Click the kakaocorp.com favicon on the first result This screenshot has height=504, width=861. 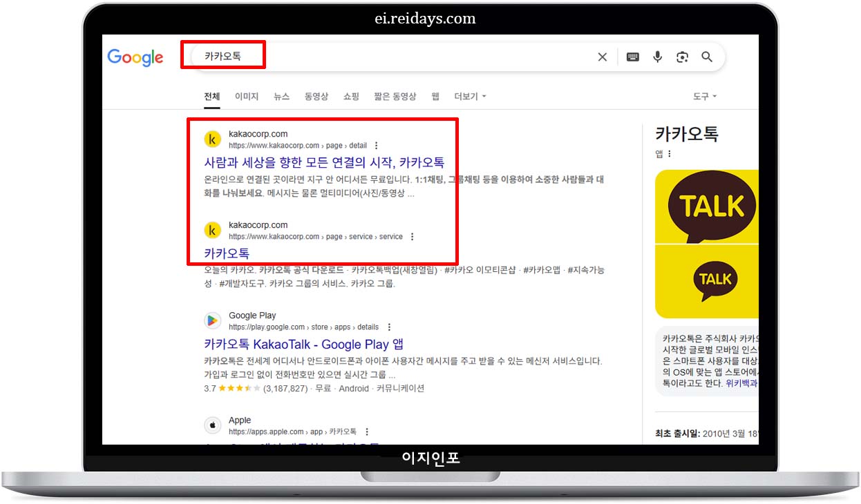(x=212, y=139)
